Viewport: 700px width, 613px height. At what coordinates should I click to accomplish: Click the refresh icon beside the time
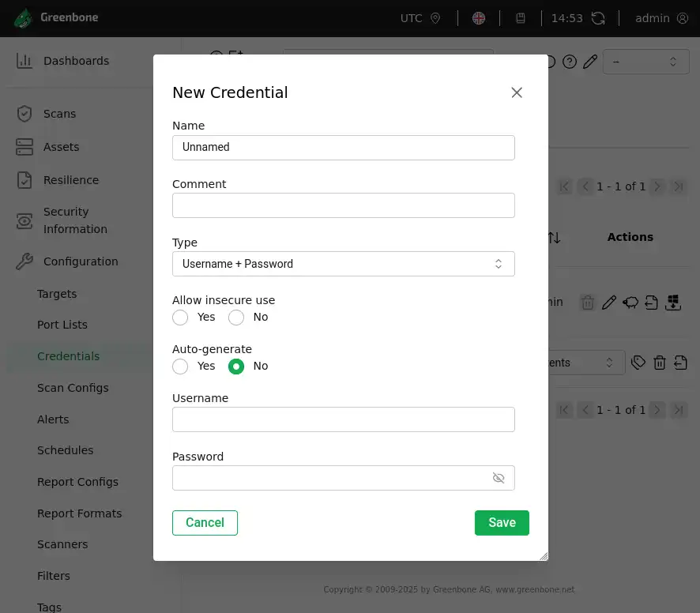(598, 18)
